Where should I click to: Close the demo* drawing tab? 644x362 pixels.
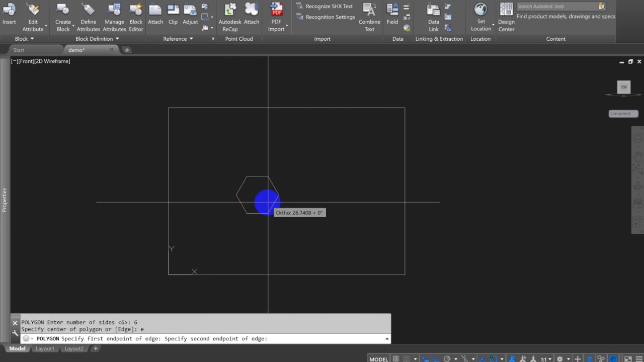tap(111, 50)
